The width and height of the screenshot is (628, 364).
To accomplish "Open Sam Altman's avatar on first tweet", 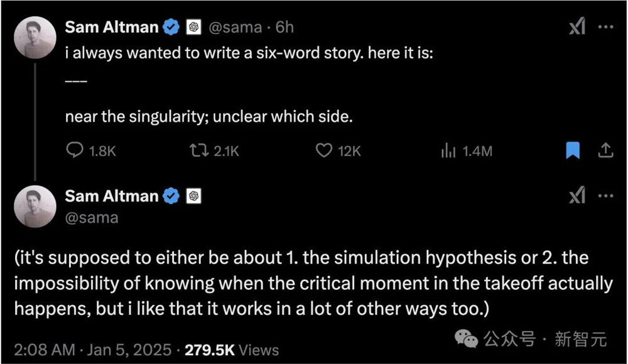I will click(x=35, y=39).
